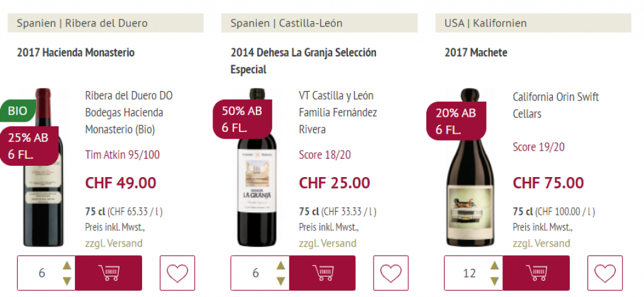Increase quantity for Dehesa La Granja
The width and height of the screenshot is (644, 297).
click(280, 266)
